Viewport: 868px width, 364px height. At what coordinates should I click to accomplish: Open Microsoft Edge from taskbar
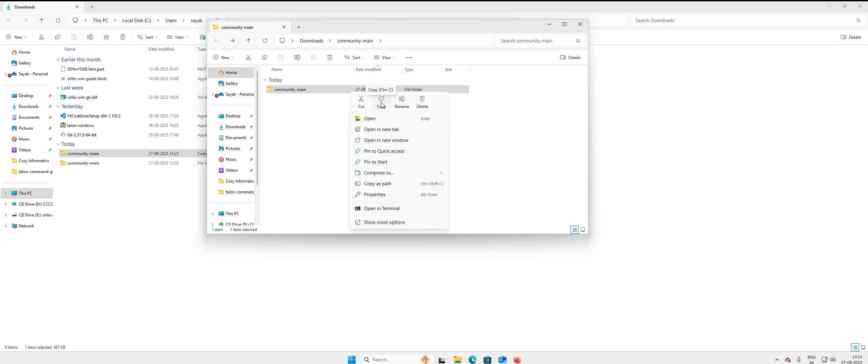(x=473, y=360)
